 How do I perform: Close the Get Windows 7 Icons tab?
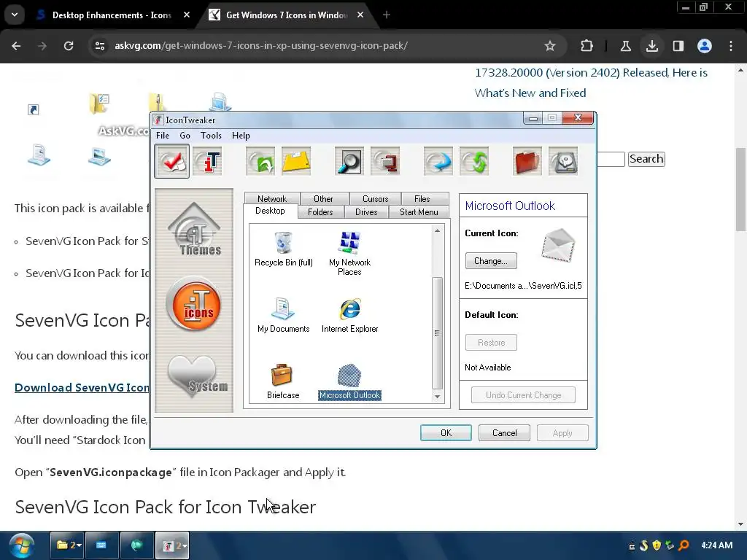point(360,15)
